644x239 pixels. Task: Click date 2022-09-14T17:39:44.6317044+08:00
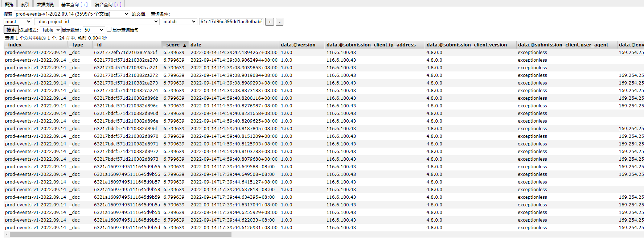pyautogui.click(x=234, y=205)
